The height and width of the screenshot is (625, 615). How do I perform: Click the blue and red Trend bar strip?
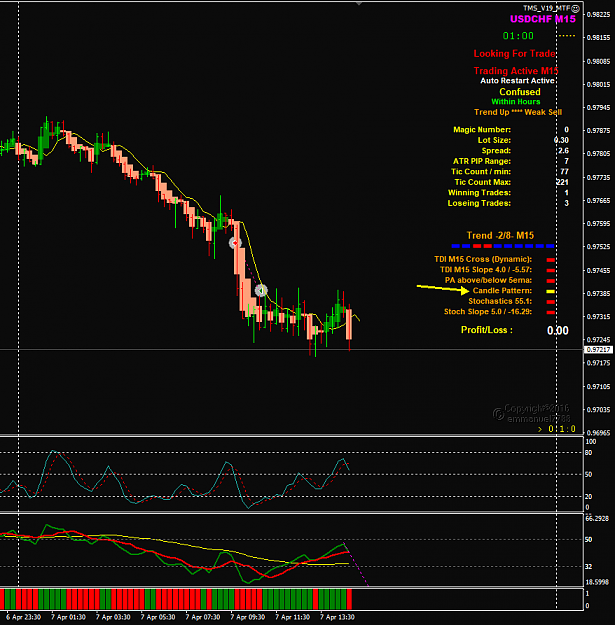pyautogui.click(x=503, y=246)
